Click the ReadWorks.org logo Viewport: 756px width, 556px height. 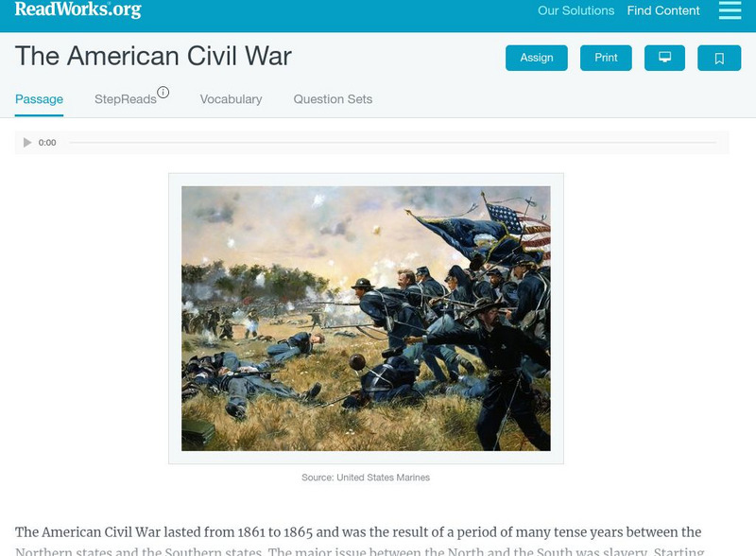[x=78, y=9]
